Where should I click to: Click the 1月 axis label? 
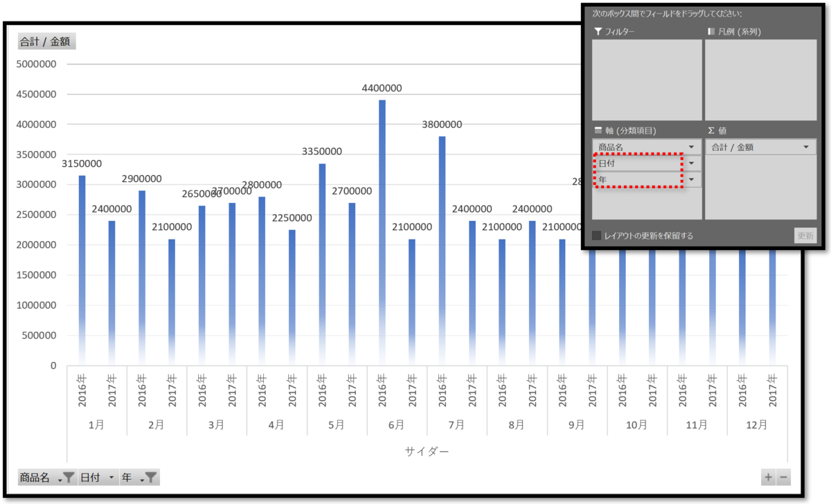click(97, 425)
